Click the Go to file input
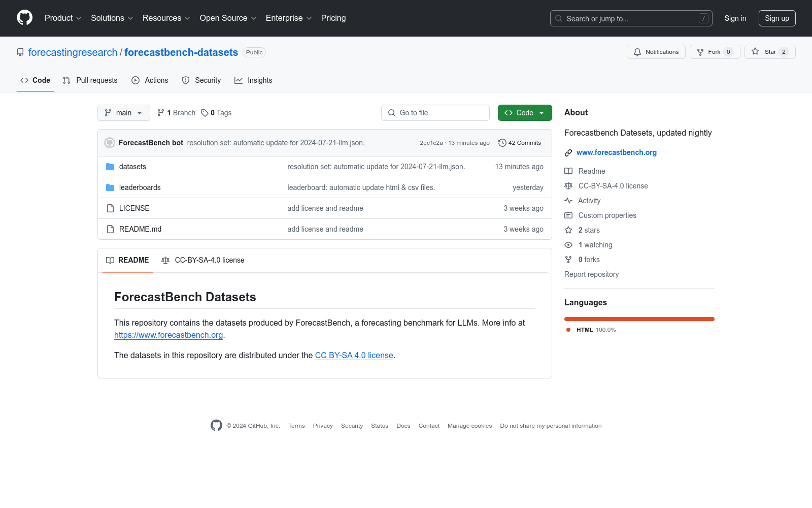 tap(435, 113)
